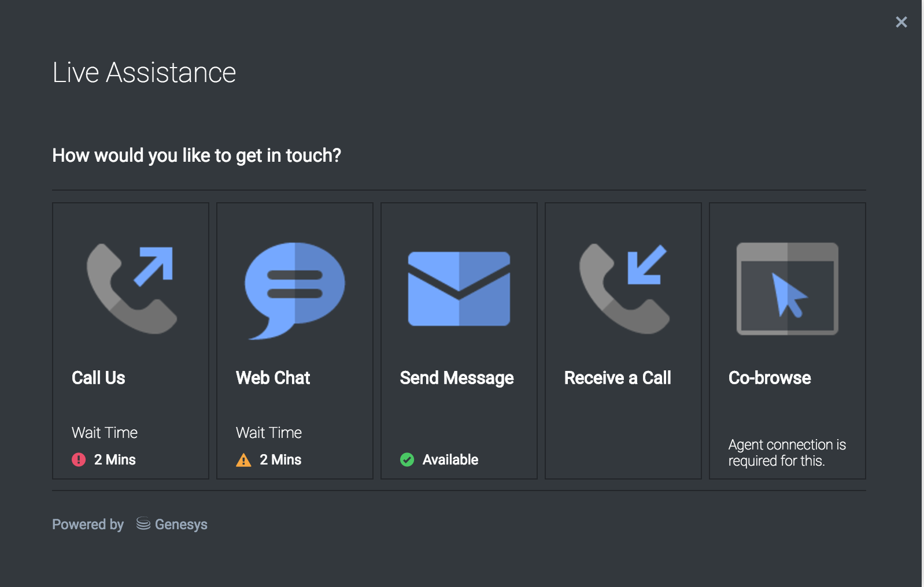
Task: Click the red alert wait-time icon
Action: [x=79, y=460]
